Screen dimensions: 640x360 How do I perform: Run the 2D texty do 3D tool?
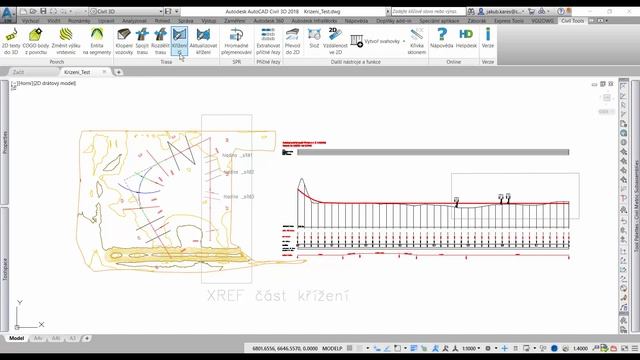coord(11,41)
